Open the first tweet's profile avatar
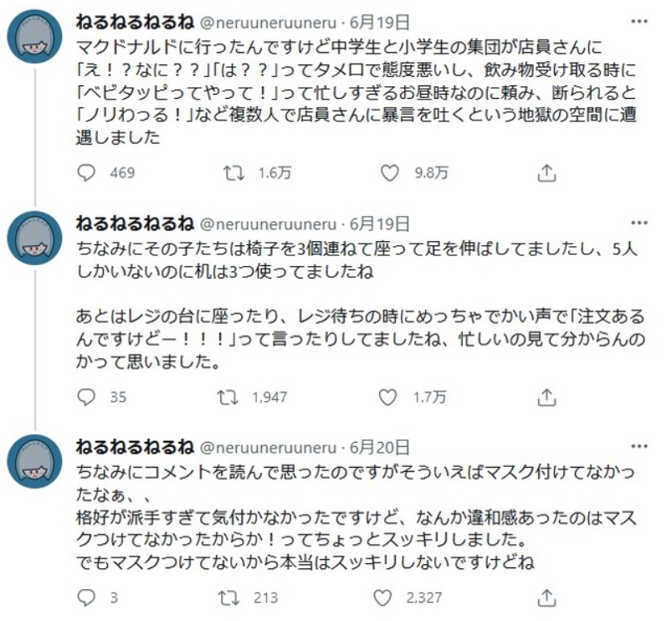The image size is (672, 621). pos(35,38)
